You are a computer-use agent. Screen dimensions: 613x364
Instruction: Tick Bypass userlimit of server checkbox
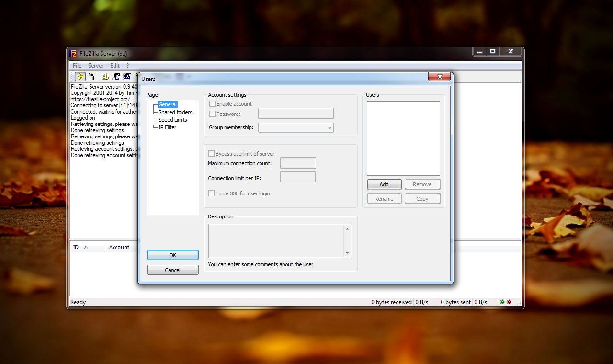click(211, 154)
